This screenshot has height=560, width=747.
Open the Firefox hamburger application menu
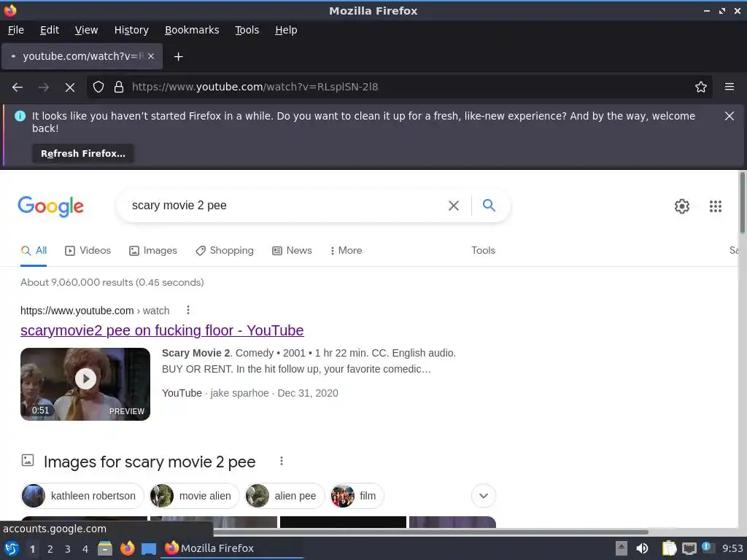pyautogui.click(x=729, y=87)
